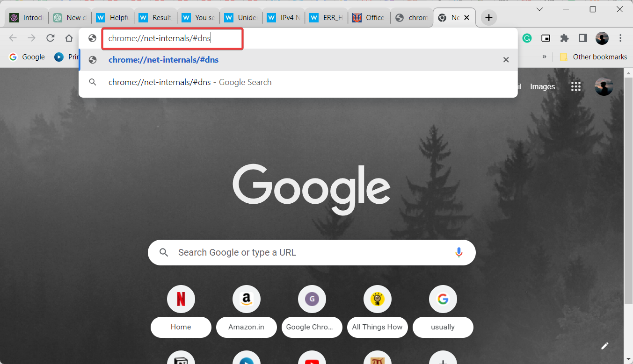The width and height of the screenshot is (633, 364).
Task: Open the tab search dropdown arrow
Action: point(539,9)
